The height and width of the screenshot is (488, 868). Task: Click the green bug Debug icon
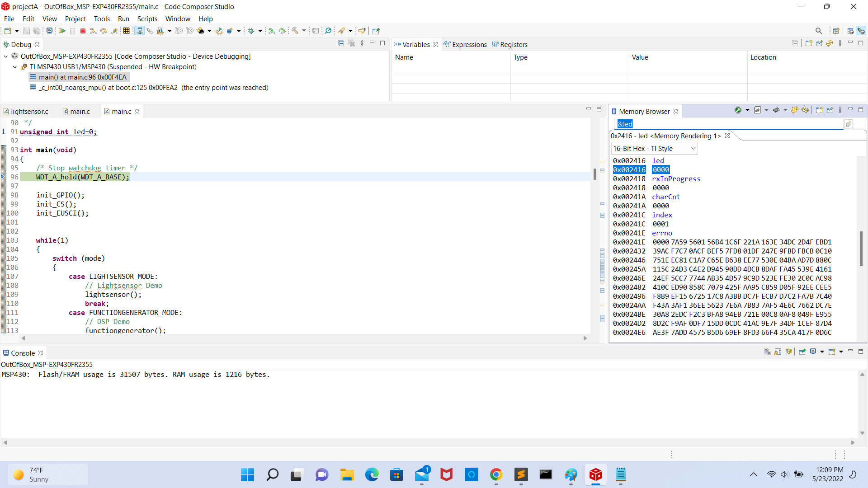tap(251, 31)
